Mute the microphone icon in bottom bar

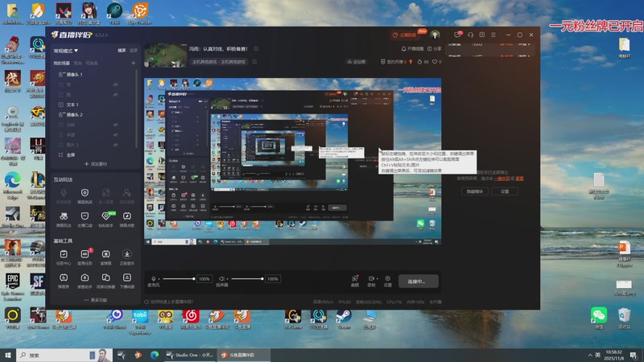153,278
